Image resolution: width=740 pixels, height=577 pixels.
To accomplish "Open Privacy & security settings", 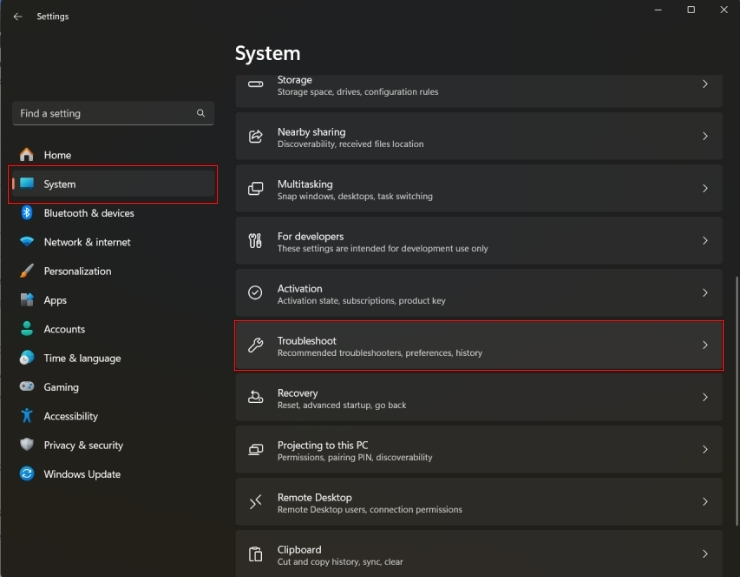I will (x=113, y=445).
